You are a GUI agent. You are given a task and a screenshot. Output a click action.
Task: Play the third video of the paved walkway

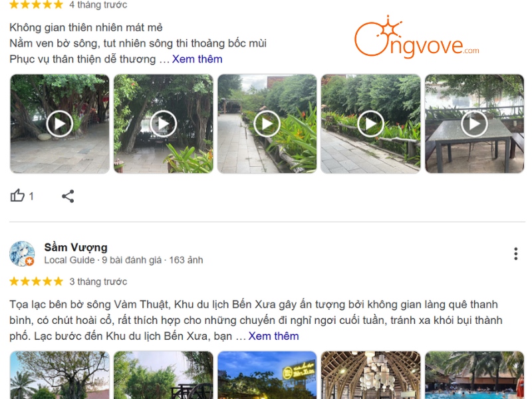pyautogui.click(x=267, y=124)
